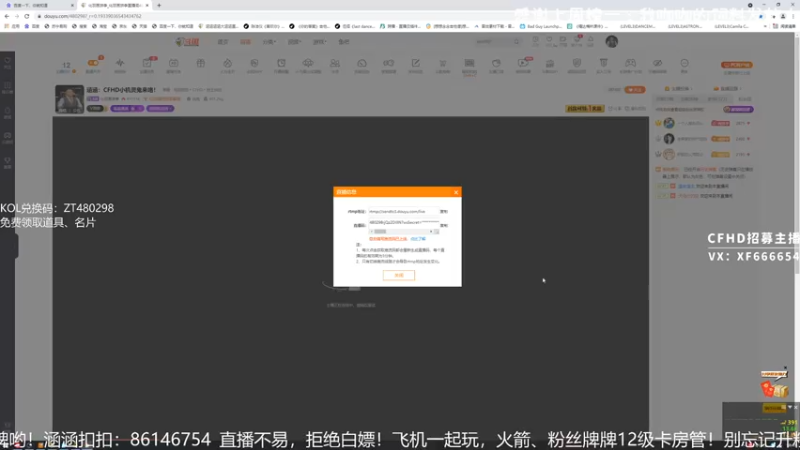Viewport: 800px width, 450px height.
Task: Click the orange-outlined close button in dialog
Action: pyautogui.click(x=398, y=275)
